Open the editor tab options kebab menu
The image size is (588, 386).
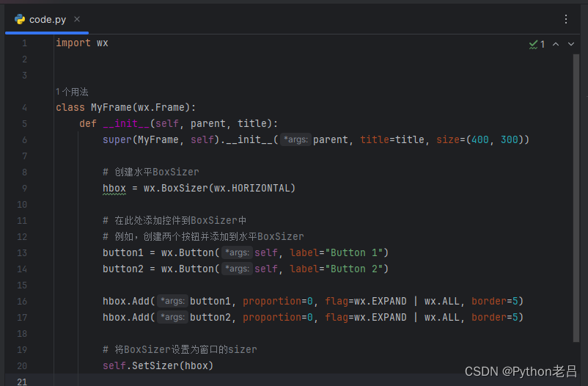click(566, 19)
